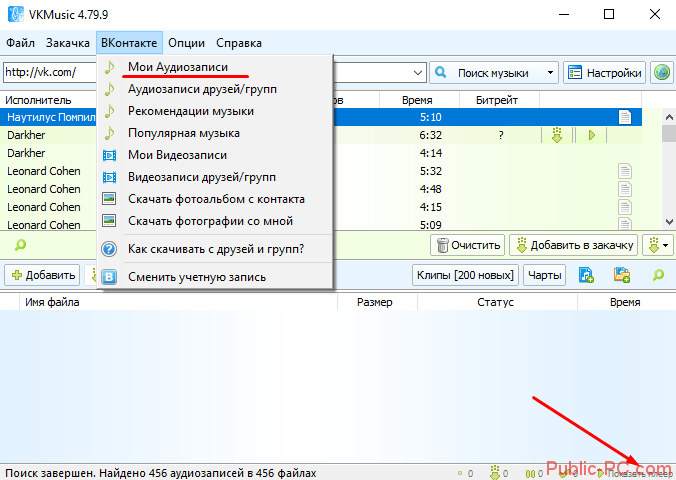Open Видеозаписи друзей/групп menu entry

[x=215, y=177]
